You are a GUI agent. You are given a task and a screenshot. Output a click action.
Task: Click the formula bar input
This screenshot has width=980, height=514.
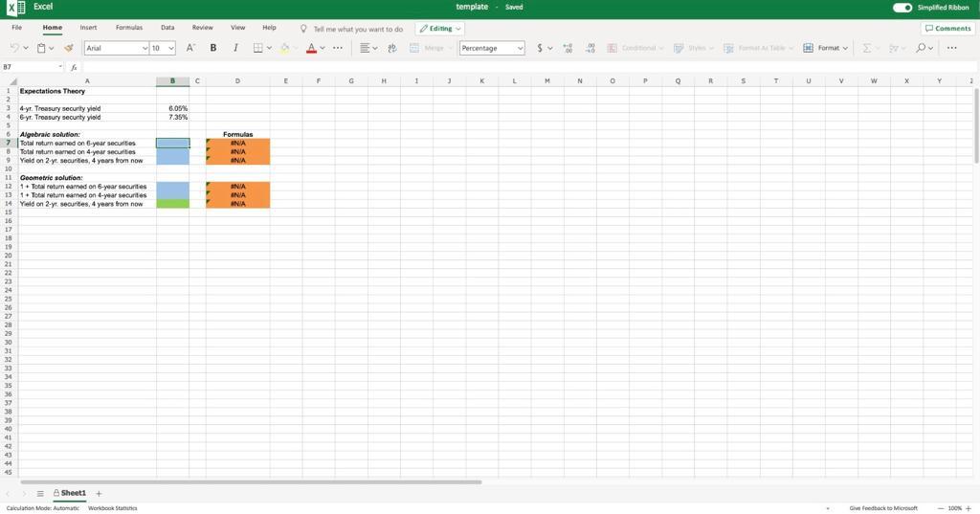point(529,67)
